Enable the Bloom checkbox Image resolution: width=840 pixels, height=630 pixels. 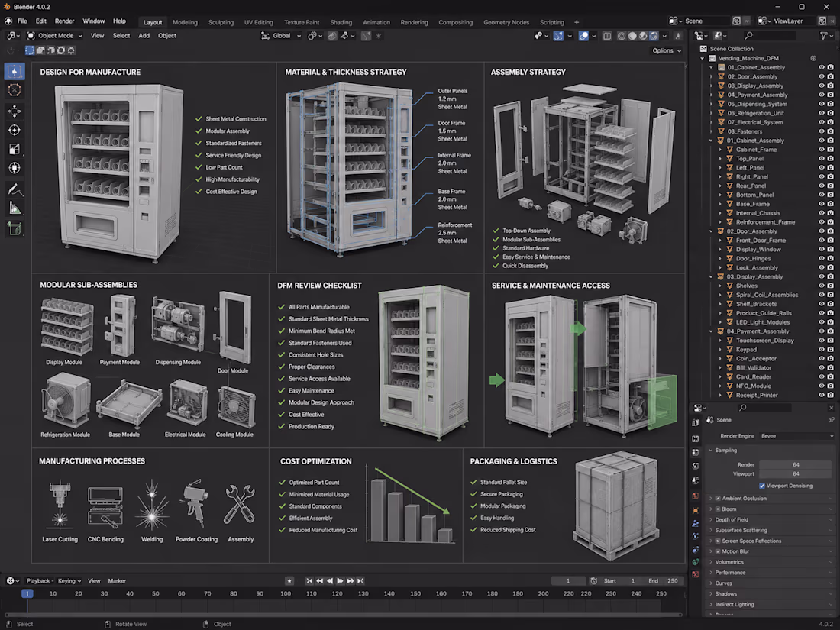click(718, 509)
